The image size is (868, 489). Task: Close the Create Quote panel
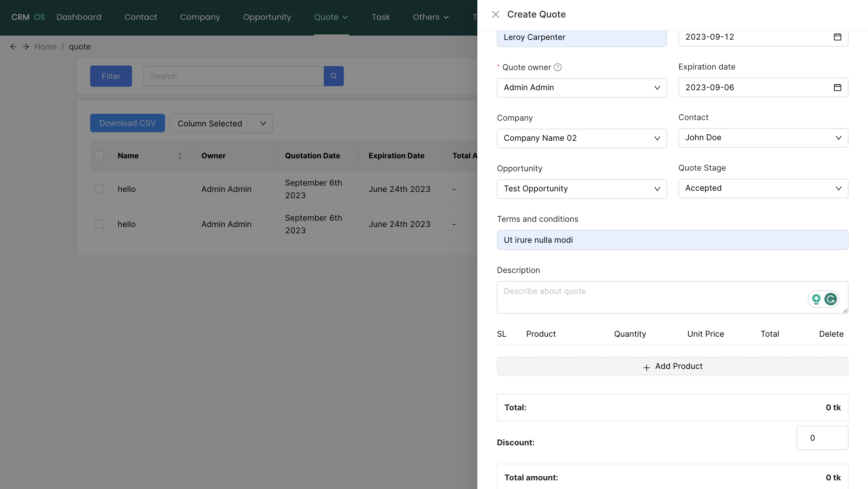click(495, 14)
